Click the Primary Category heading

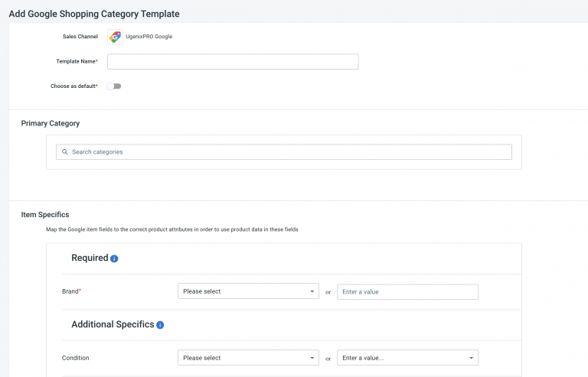51,123
